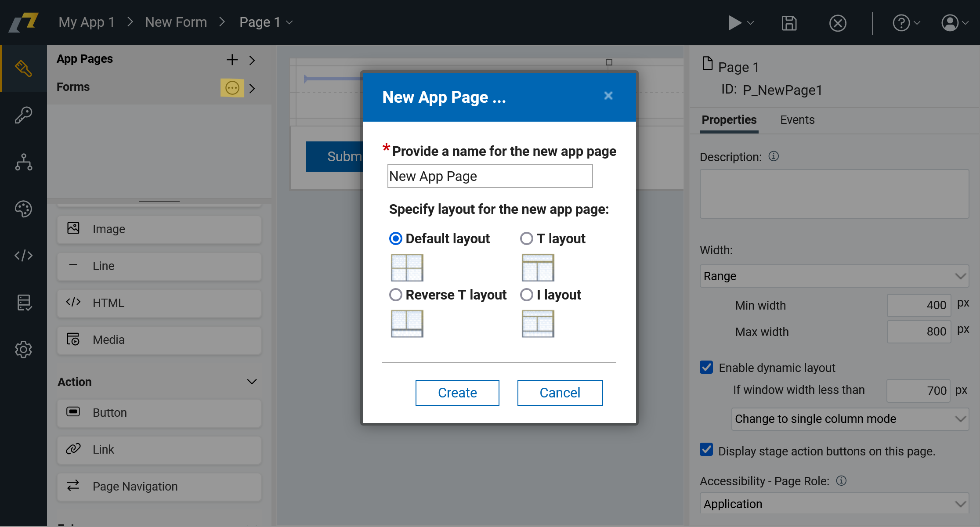Select the key icon in left sidebar

pos(23,116)
